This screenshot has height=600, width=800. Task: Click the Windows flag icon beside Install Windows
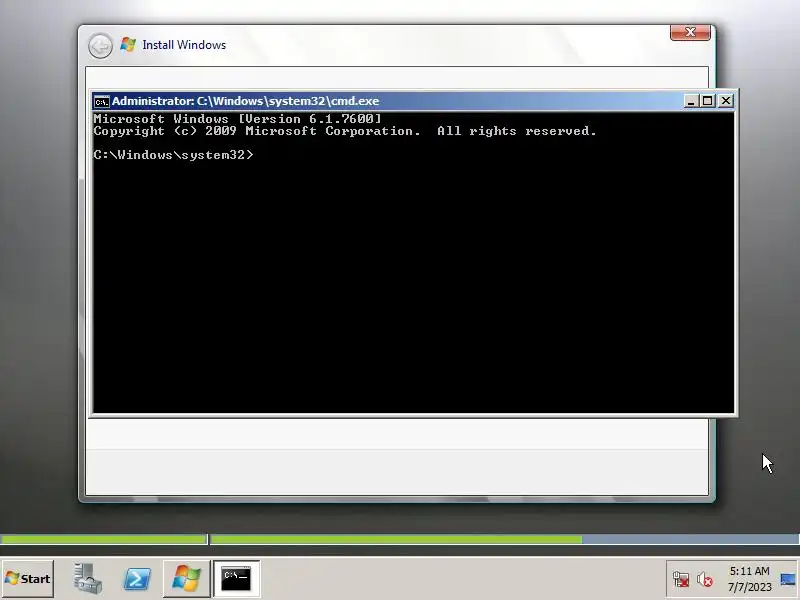point(128,45)
